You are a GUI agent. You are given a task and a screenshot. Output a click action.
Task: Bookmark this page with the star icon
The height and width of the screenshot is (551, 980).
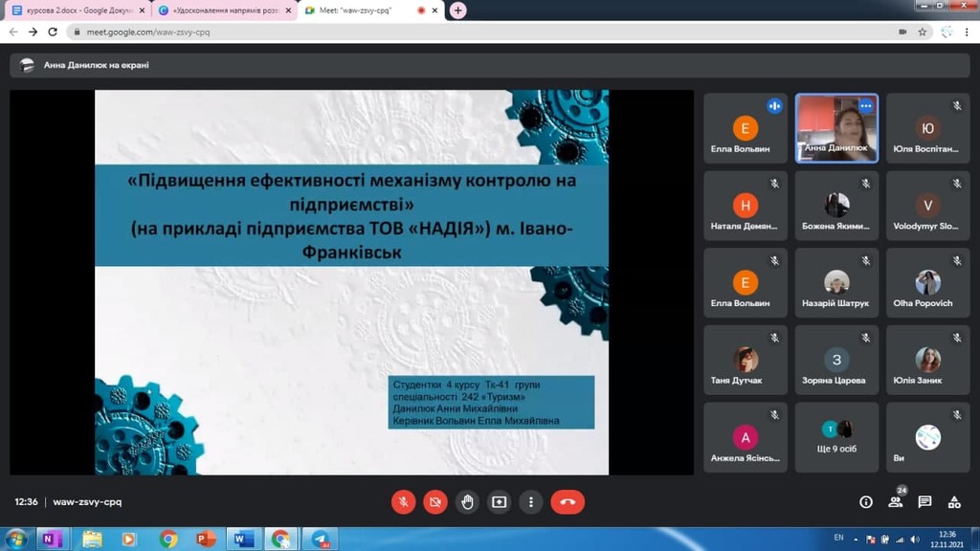click(923, 32)
